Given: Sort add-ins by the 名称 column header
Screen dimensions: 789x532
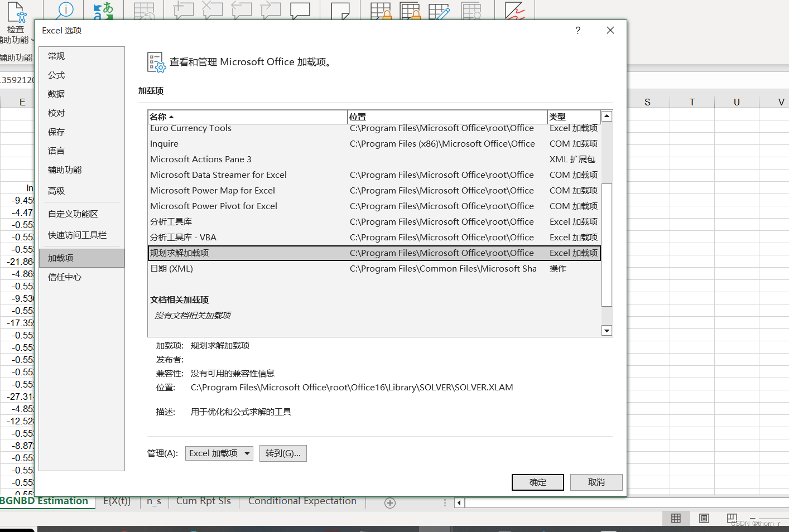Looking at the screenshot, I should 248,117.
